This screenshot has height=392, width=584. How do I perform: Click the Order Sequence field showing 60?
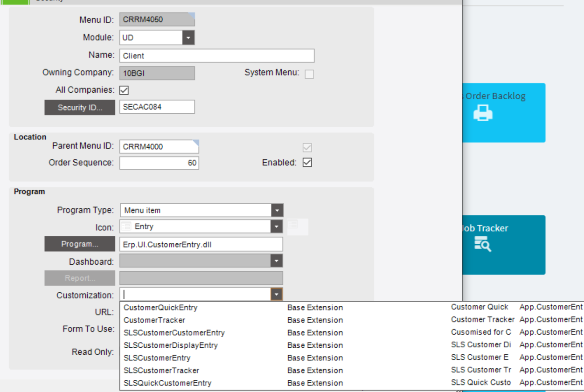[x=159, y=163]
